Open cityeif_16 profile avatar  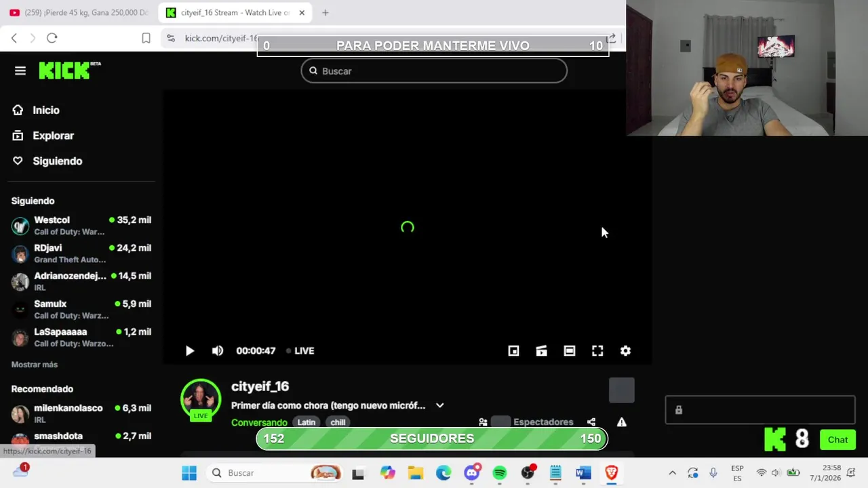coord(201,399)
